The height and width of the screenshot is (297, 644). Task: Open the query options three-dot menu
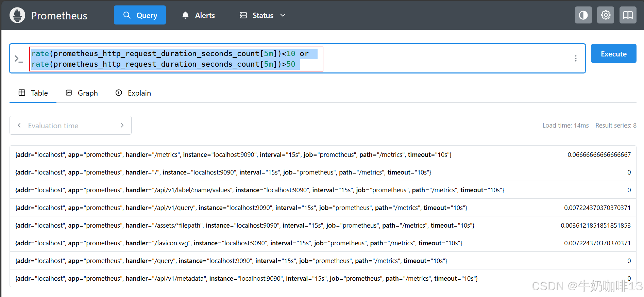pos(576,59)
